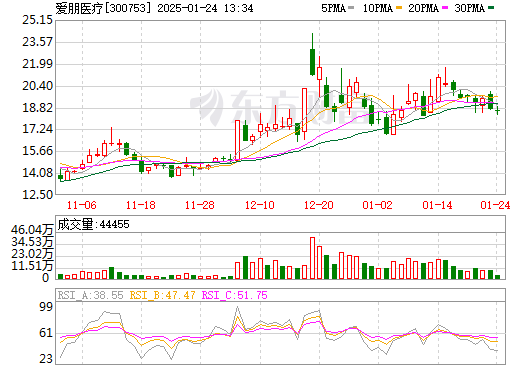
Task: Select the 30PMA legend label
Action: tap(469, 8)
